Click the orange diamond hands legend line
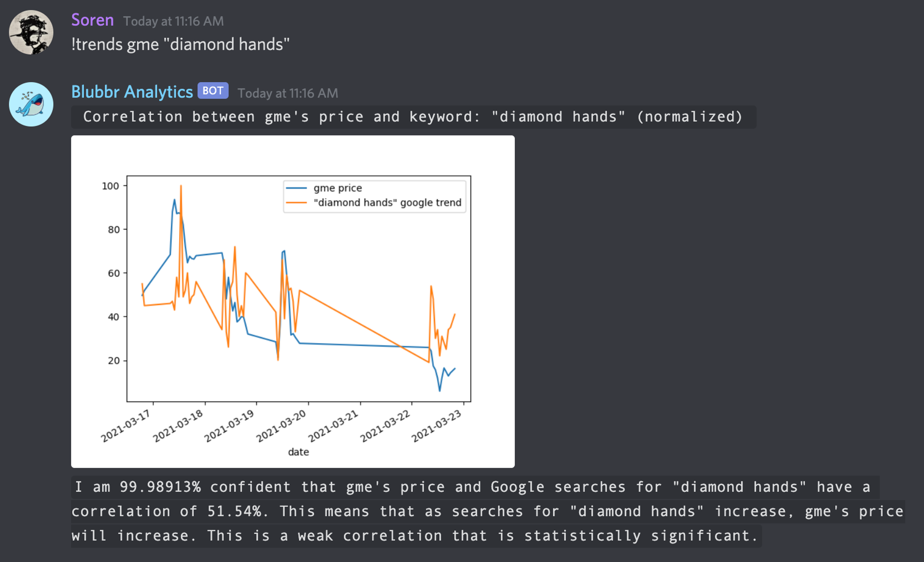This screenshot has width=924, height=562. point(296,203)
